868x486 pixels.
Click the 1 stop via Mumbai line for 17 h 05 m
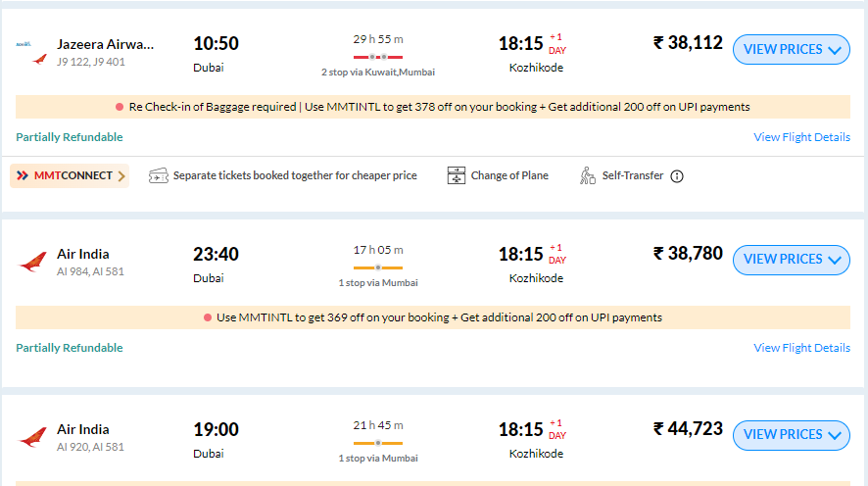point(378,267)
